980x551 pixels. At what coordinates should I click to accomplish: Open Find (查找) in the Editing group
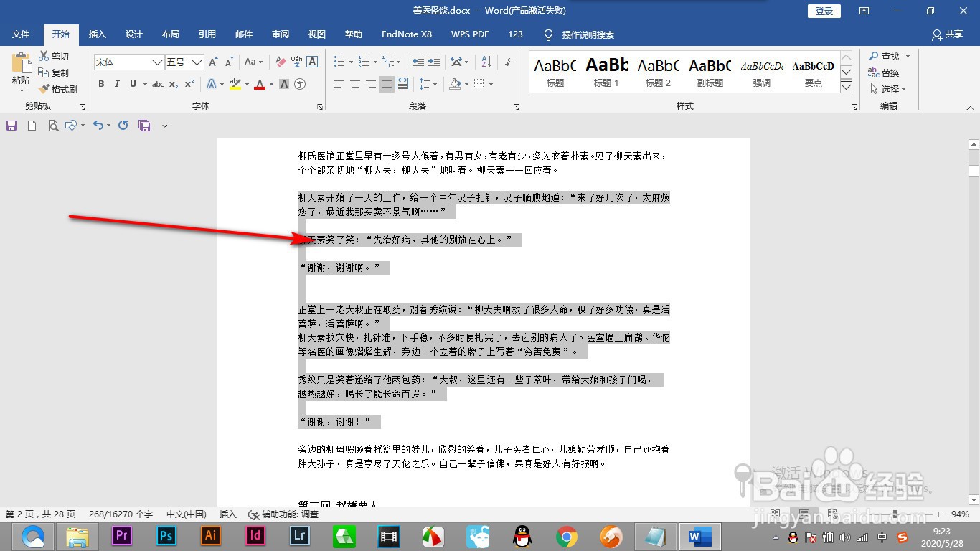[x=887, y=55]
